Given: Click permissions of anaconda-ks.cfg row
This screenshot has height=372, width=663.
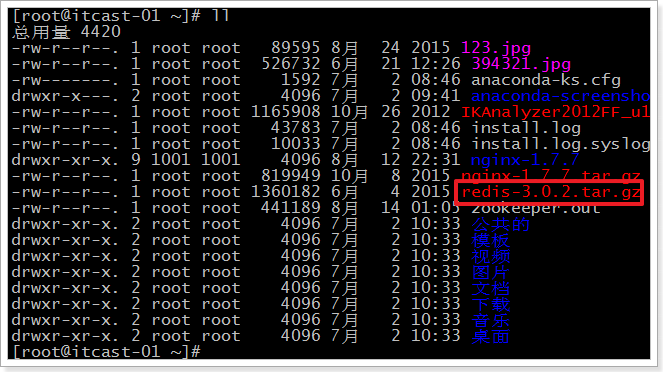Looking at the screenshot, I should [x=66, y=80].
